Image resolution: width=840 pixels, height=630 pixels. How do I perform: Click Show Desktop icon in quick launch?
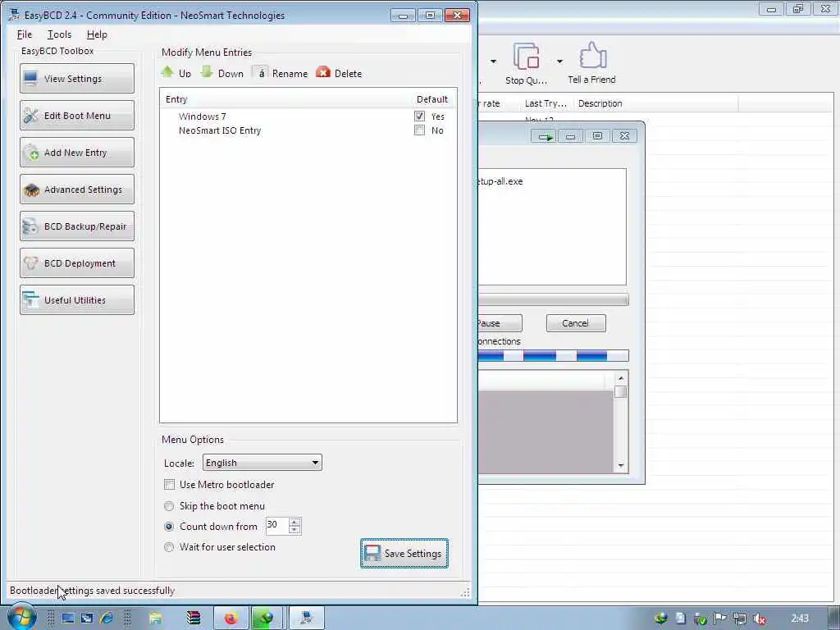click(x=67, y=619)
